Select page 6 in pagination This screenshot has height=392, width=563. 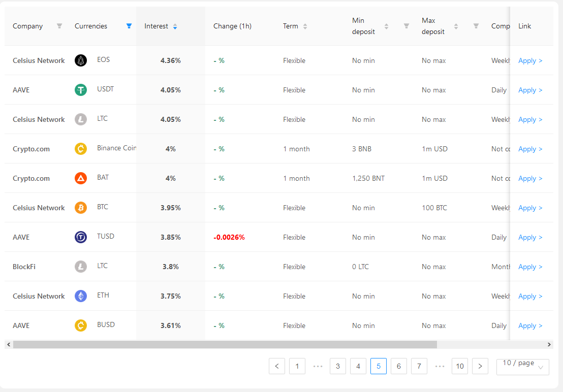(x=398, y=366)
